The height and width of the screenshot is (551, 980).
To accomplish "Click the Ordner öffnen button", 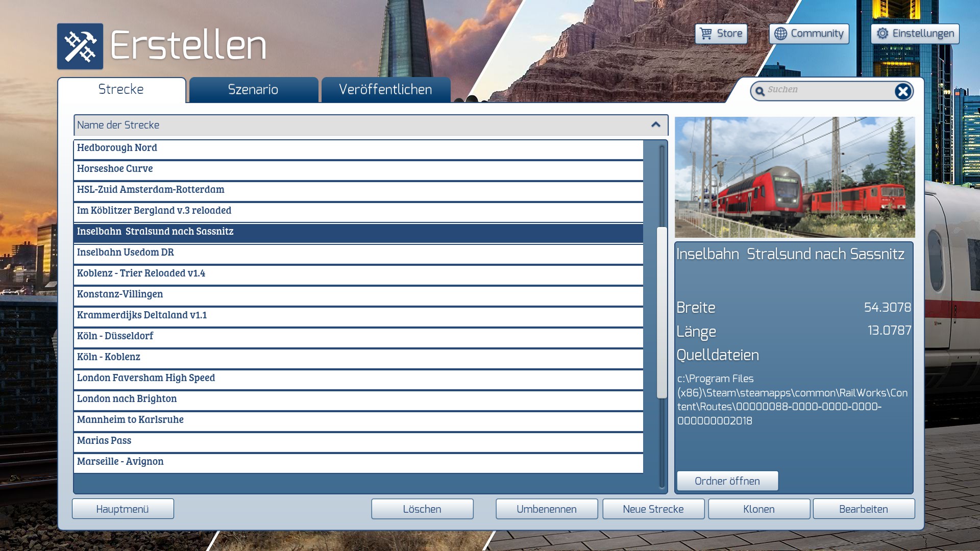I will coord(727,481).
